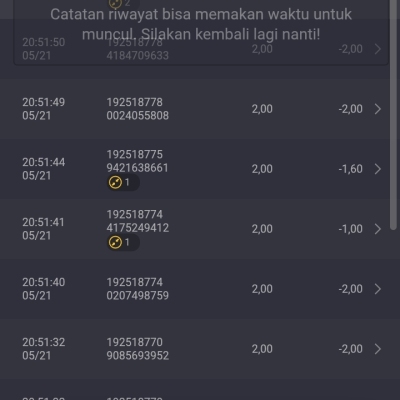This screenshot has width=400, height=400.
Task: Open the yellow badge icon on bet 4175249412
Action: [115, 242]
